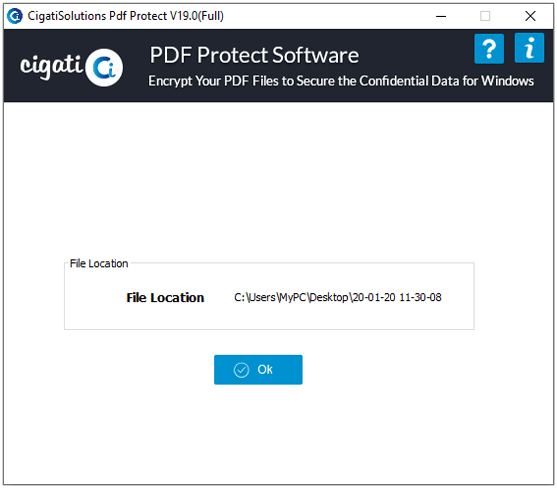This screenshot has height=488, width=557.
Task: Click the 20-01-20 11-30-08 folder name
Action: tap(397, 297)
